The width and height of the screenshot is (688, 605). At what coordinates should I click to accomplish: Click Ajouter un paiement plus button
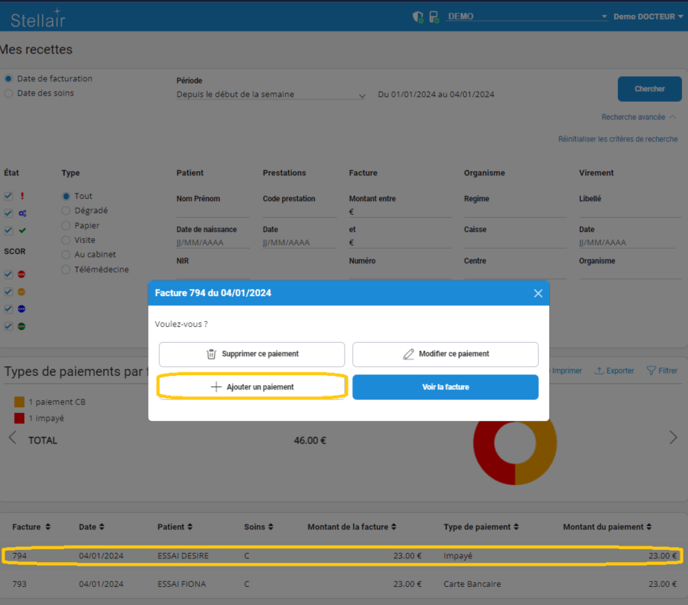[x=252, y=387]
